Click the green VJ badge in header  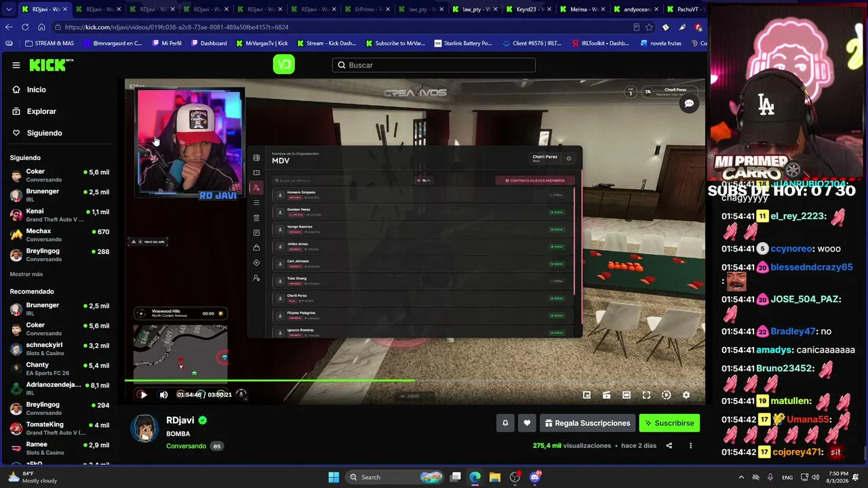[x=283, y=64]
